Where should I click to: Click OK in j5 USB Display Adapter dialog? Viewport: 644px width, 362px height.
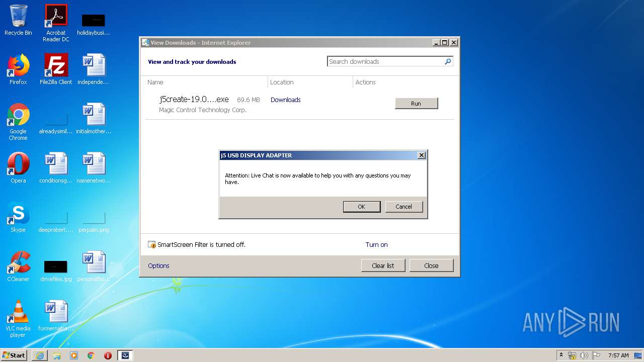(361, 207)
